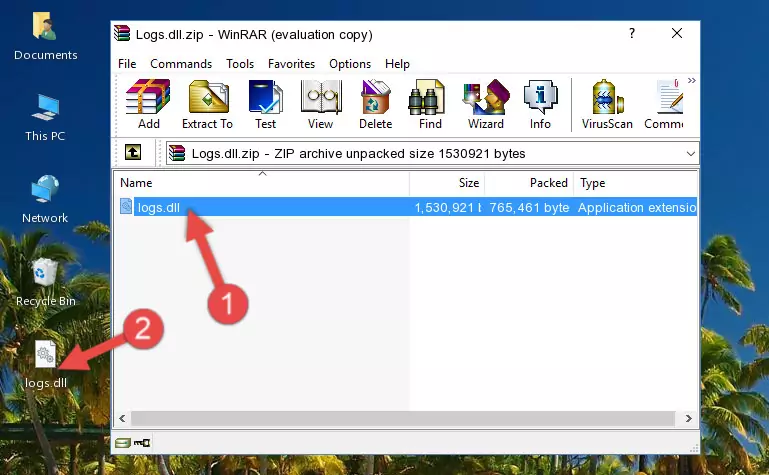
Task: Sort files by Type column
Action: [x=635, y=183]
